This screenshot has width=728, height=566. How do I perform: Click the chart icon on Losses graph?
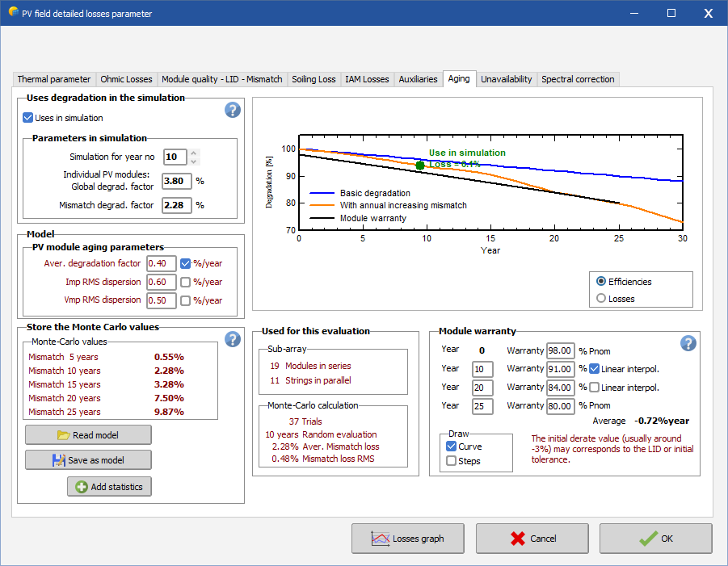(x=381, y=539)
